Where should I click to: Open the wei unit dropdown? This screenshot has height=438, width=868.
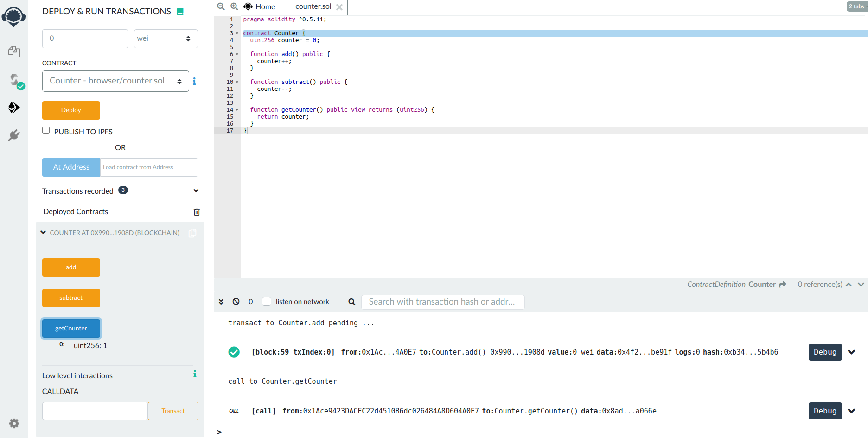pyautogui.click(x=166, y=38)
